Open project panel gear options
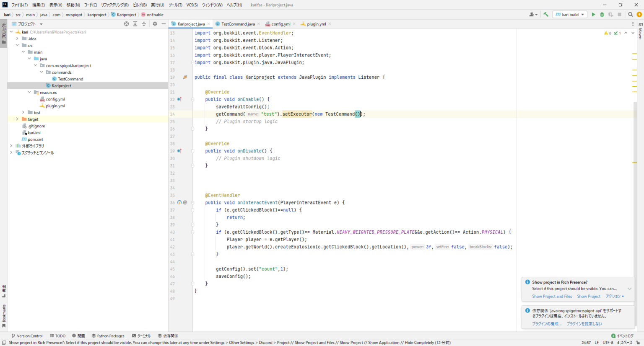Image resolution: width=644 pixels, height=346 pixels. [155, 24]
